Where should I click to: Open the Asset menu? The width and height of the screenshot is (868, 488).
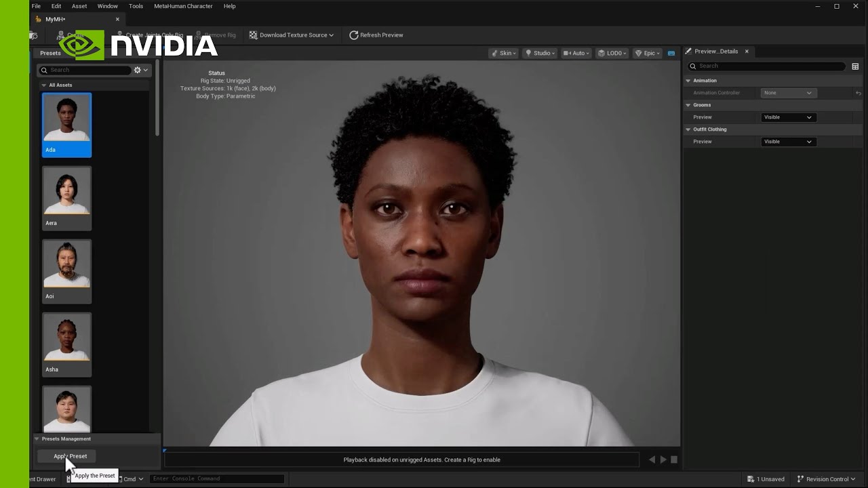coord(79,6)
